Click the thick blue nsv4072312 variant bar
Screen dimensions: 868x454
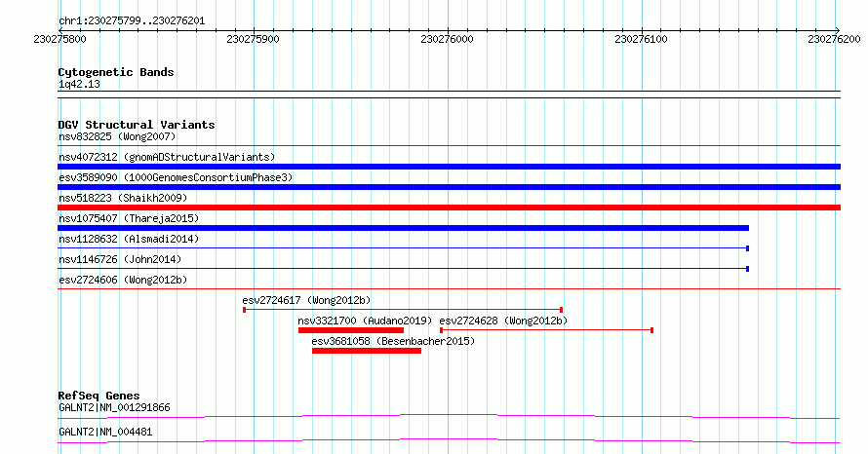coord(449,167)
